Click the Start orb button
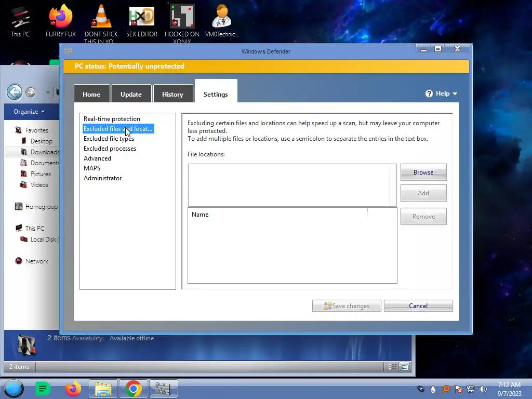The width and height of the screenshot is (532, 399). pos(14,389)
